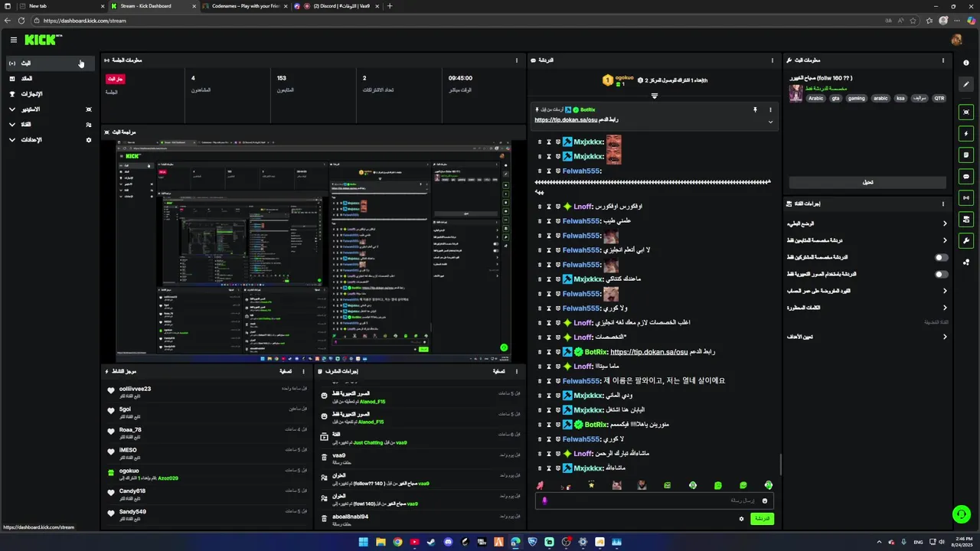
Task: Click the purple microphone icon in chat input
Action: click(x=544, y=500)
